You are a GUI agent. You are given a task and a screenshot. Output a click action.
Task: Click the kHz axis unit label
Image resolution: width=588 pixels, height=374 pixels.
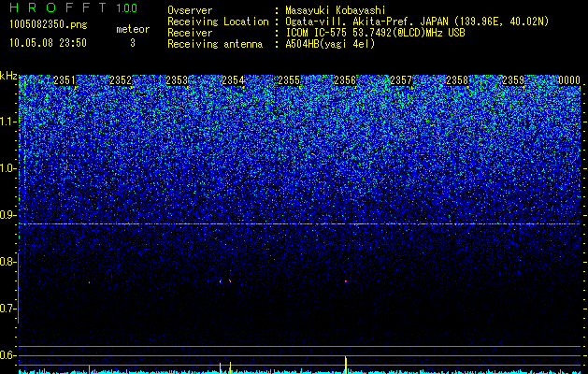[x=8, y=76]
